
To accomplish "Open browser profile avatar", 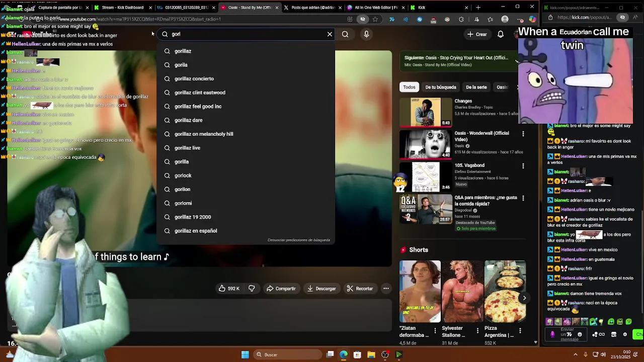I will [x=505, y=19].
